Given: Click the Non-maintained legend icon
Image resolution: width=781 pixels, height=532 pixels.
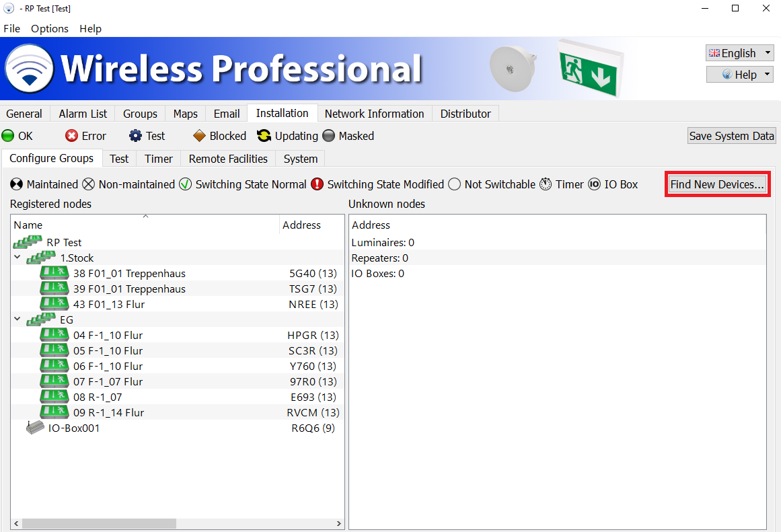Looking at the screenshot, I should tap(88, 184).
